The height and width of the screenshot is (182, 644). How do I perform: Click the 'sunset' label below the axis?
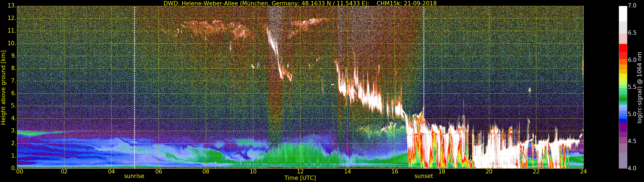pos(424,176)
